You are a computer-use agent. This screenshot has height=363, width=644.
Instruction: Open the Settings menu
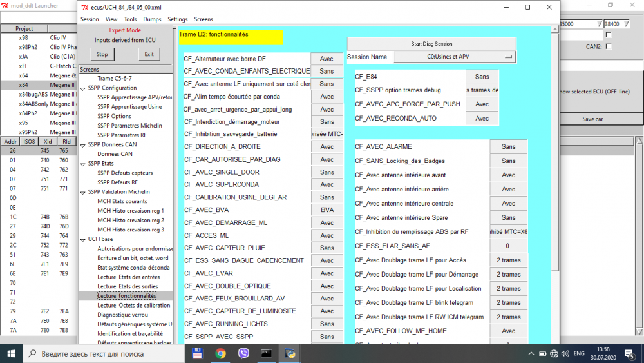[178, 19]
